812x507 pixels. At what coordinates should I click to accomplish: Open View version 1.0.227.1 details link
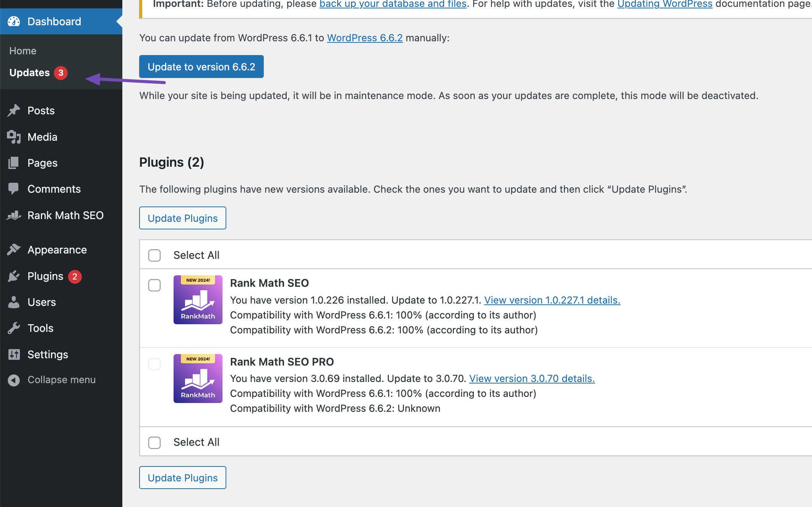[552, 300]
